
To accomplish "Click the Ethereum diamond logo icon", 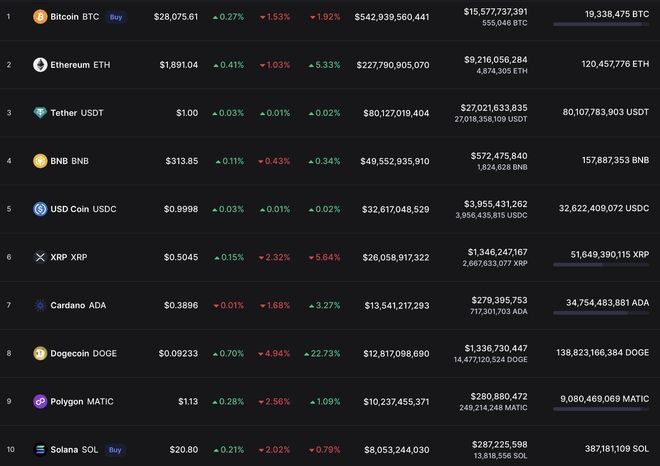I will (x=40, y=65).
